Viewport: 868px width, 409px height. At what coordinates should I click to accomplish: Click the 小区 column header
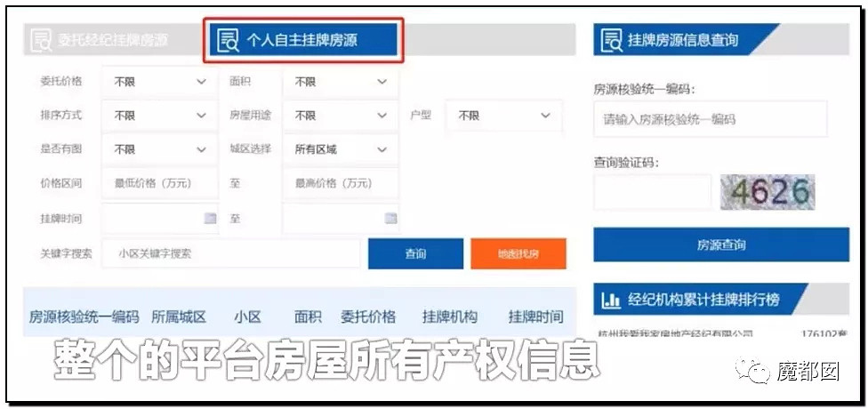click(x=247, y=317)
